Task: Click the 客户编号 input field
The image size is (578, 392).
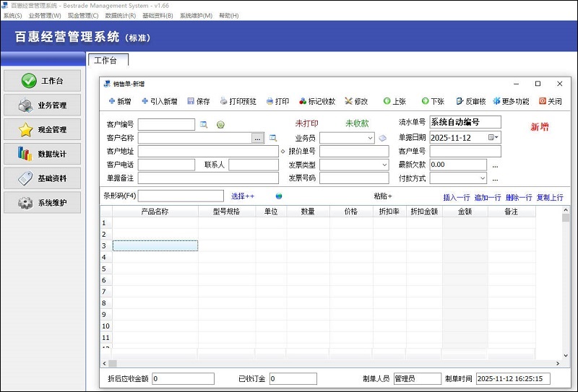Action: 166,124
